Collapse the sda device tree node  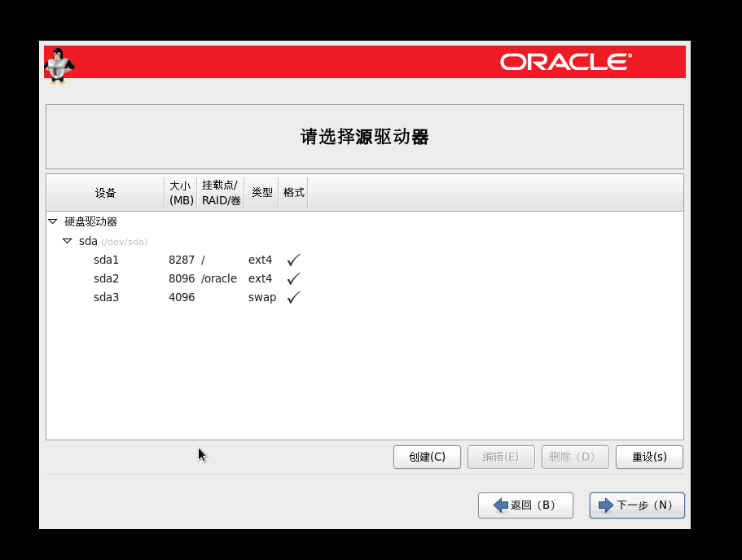(68, 241)
